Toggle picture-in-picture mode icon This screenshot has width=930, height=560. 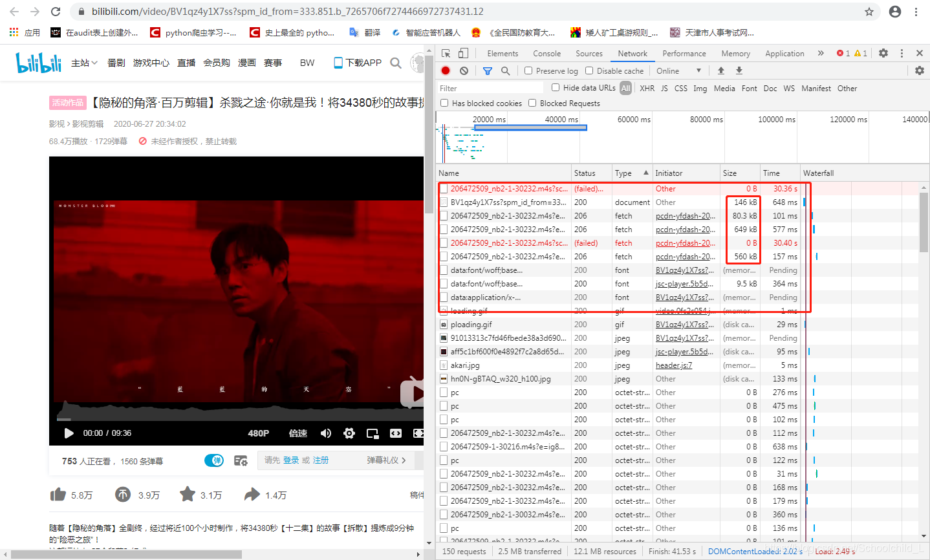pyautogui.click(x=373, y=433)
